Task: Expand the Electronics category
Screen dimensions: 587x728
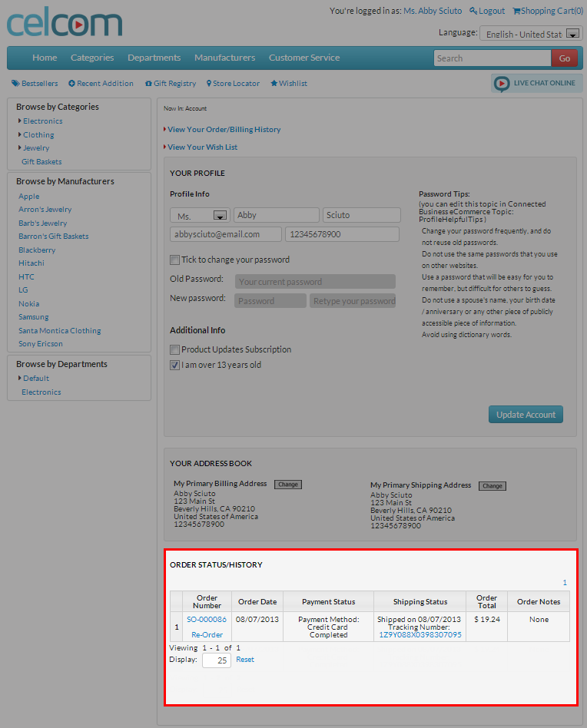Action: [20, 121]
